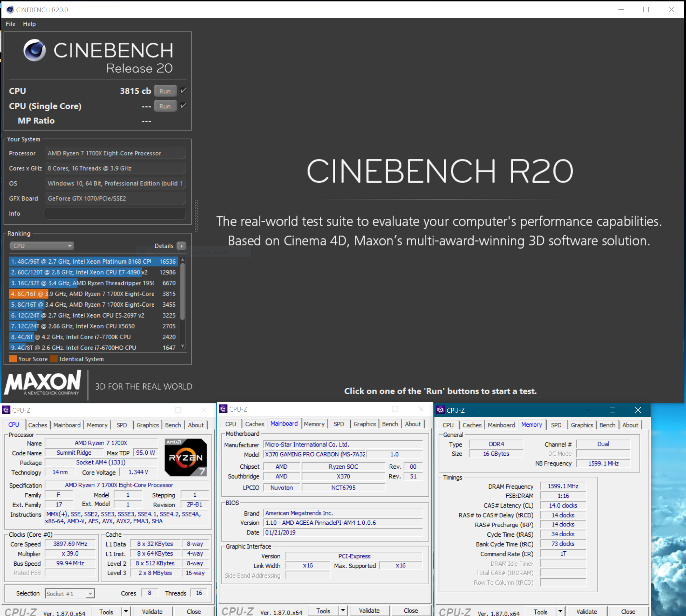Screen dimensions: 686x616
Task: Select SPD tab in middle CPU-Z
Action: pos(339,424)
